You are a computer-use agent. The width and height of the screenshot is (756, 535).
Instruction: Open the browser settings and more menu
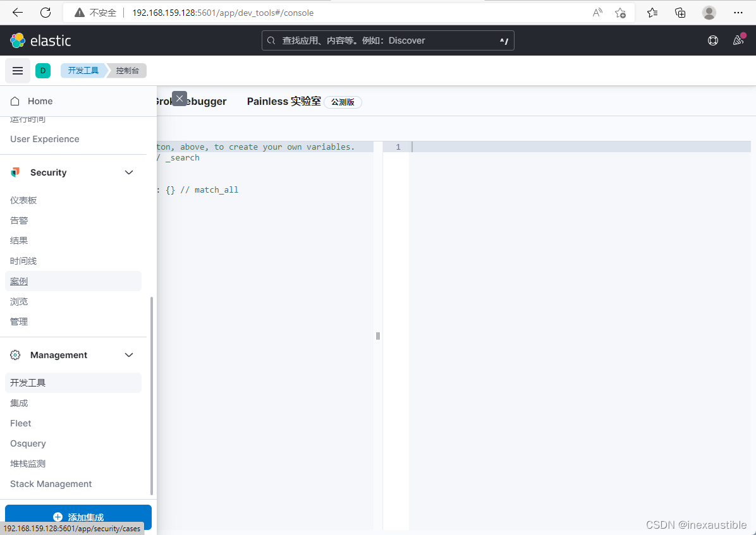pyautogui.click(x=738, y=13)
